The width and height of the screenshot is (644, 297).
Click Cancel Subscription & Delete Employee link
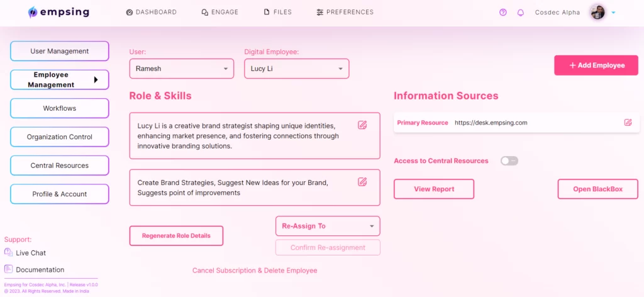(x=255, y=271)
